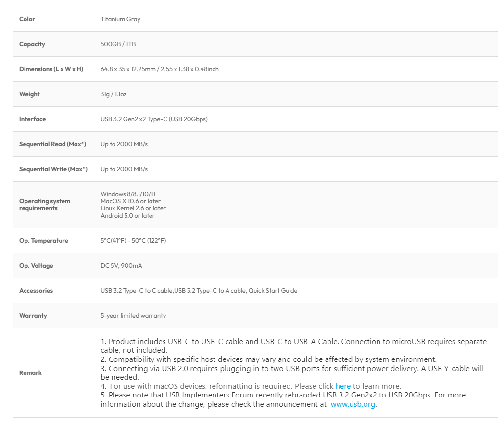Click the Sequential Read (Max*) label
This screenshot has height=423, width=504.
pos(52,144)
